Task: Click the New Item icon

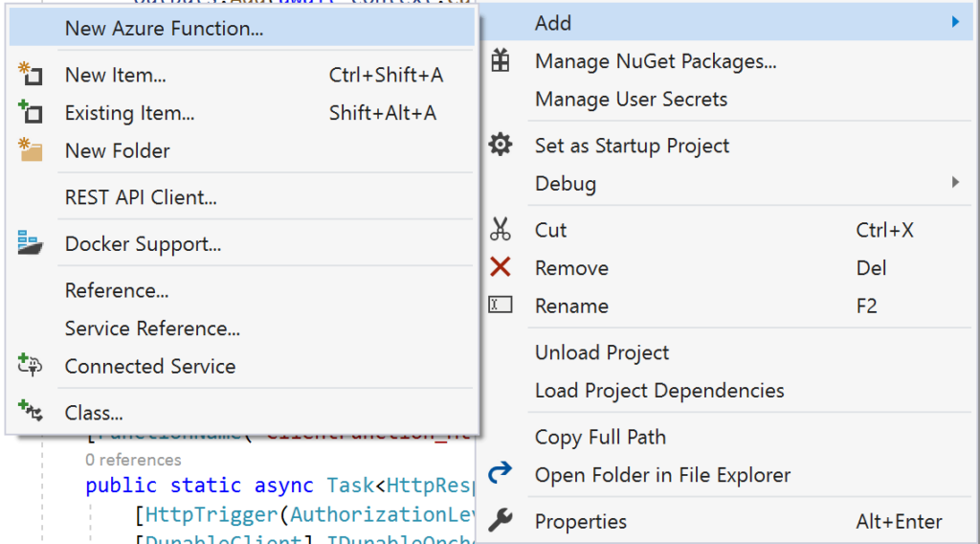Action: pos(30,75)
